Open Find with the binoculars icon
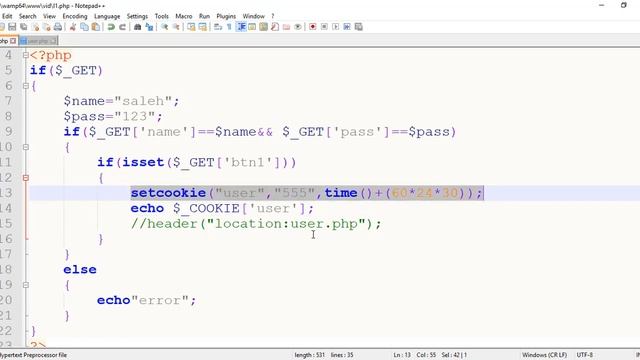This screenshot has width=640, height=360. [x=138, y=27]
